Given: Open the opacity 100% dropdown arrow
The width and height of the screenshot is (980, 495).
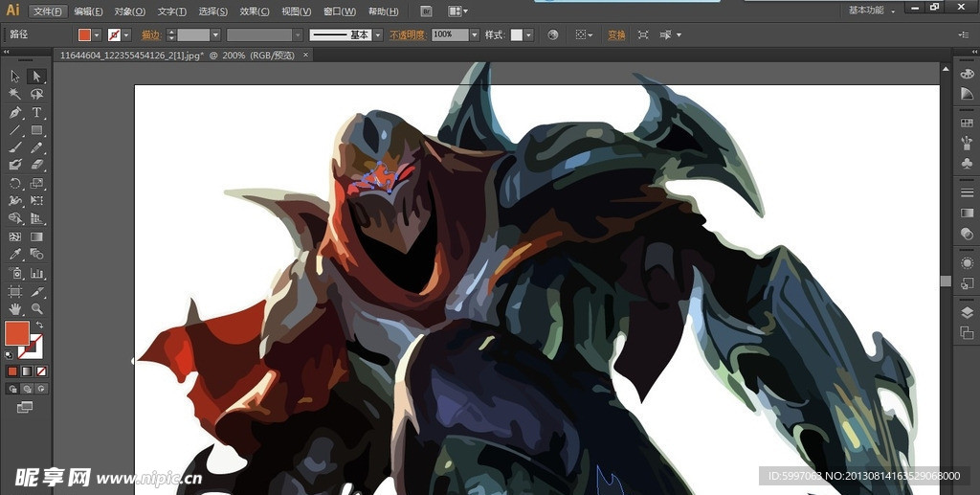Looking at the screenshot, I should click(x=475, y=35).
